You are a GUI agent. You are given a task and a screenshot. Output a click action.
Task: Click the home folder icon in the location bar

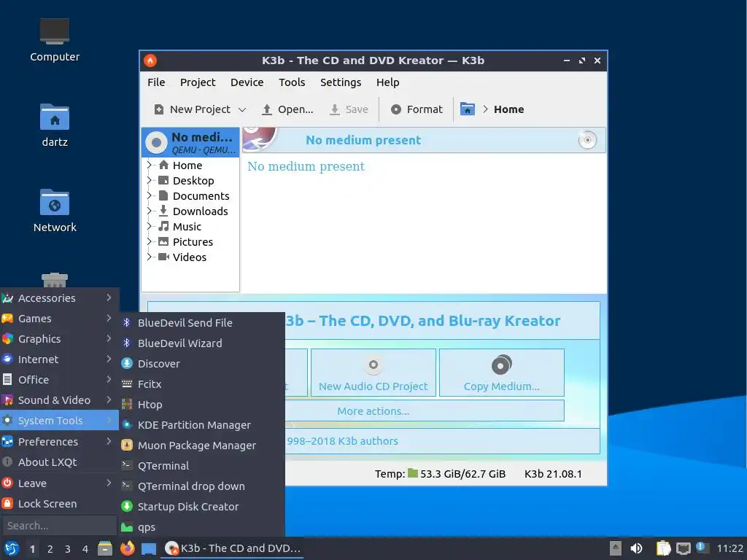(468, 109)
